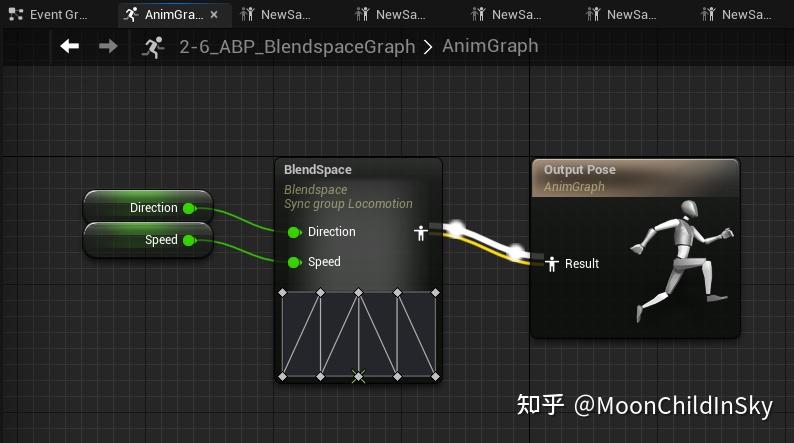Screen dimensions: 794x443
Task: Select the Direction variable node
Action: pos(148,207)
